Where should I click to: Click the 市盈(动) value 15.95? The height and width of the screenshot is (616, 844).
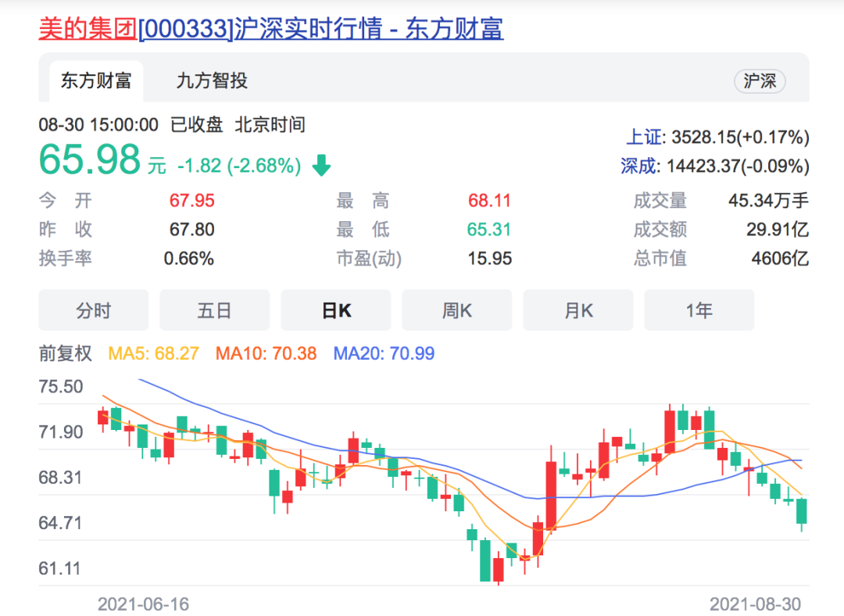(489, 259)
